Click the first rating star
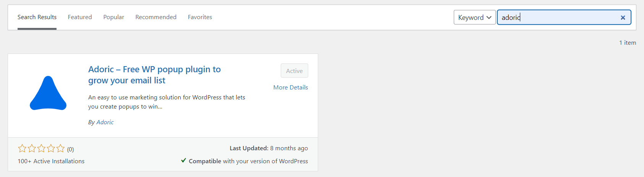Image resolution: width=644 pixels, height=177 pixels. pyautogui.click(x=22, y=148)
